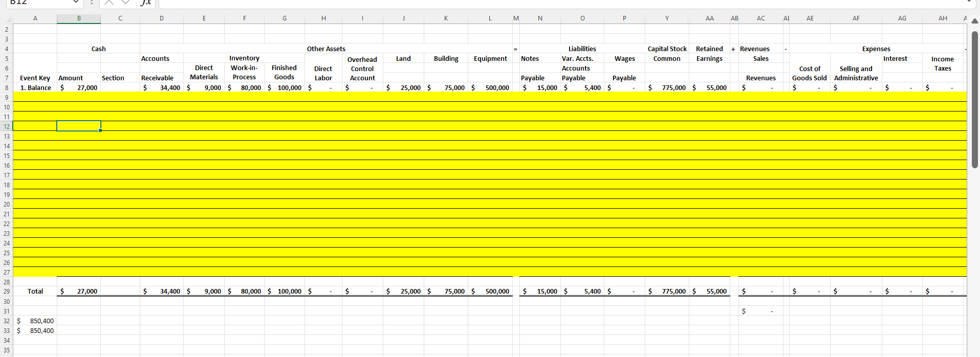Select row 29 header
The image size is (980, 357).
(7, 291)
